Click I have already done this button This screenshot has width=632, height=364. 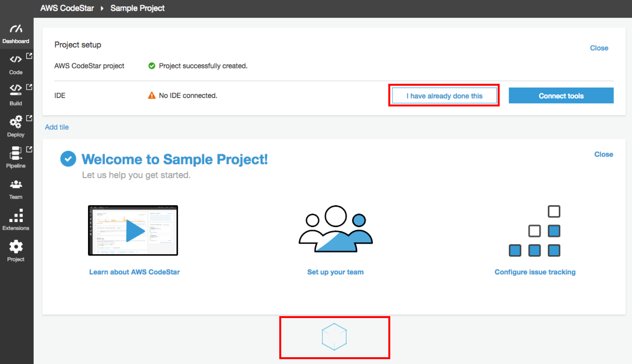(x=444, y=96)
